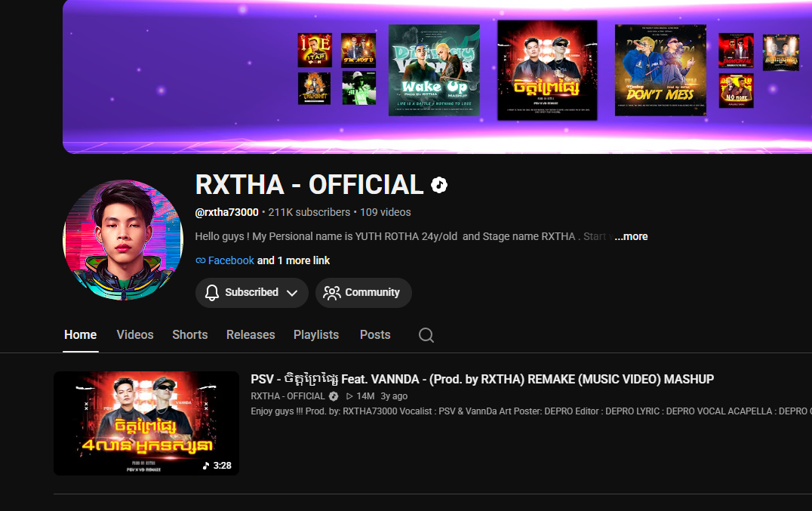Click the 3:28 duration badge
The width and height of the screenshot is (812, 511).
[217, 466]
